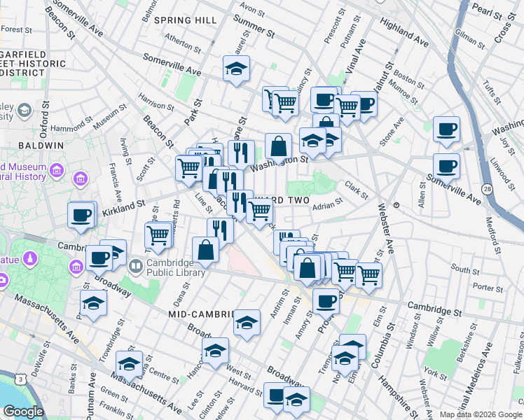Click the university icon near Oxford St
The width and height of the screenshot is (524, 420).
pyautogui.click(x=25, y=111)
